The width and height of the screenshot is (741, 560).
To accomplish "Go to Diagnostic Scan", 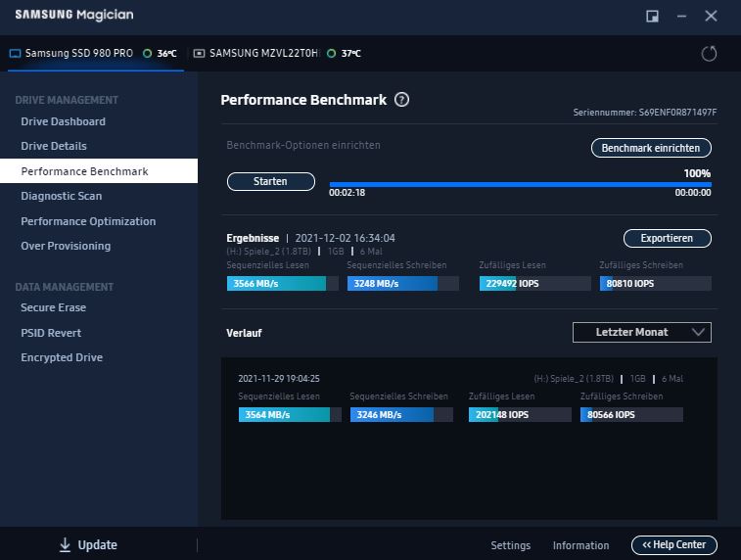I will pyautogui.click(x=62, y=196).
